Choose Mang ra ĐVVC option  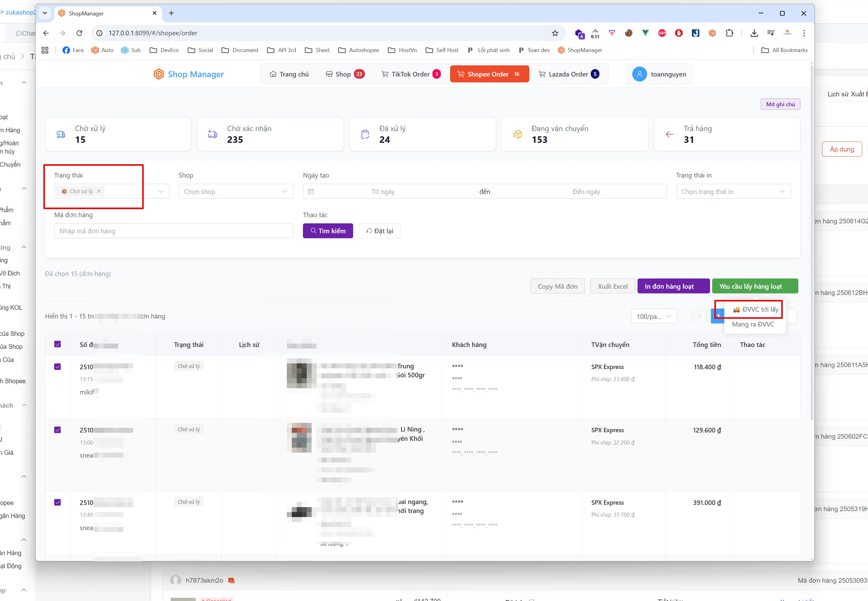click(x=753, y=324)
